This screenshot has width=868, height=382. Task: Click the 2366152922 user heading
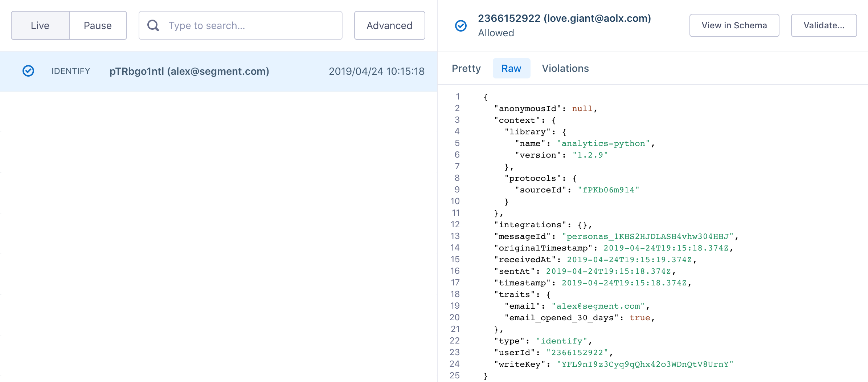564,18
